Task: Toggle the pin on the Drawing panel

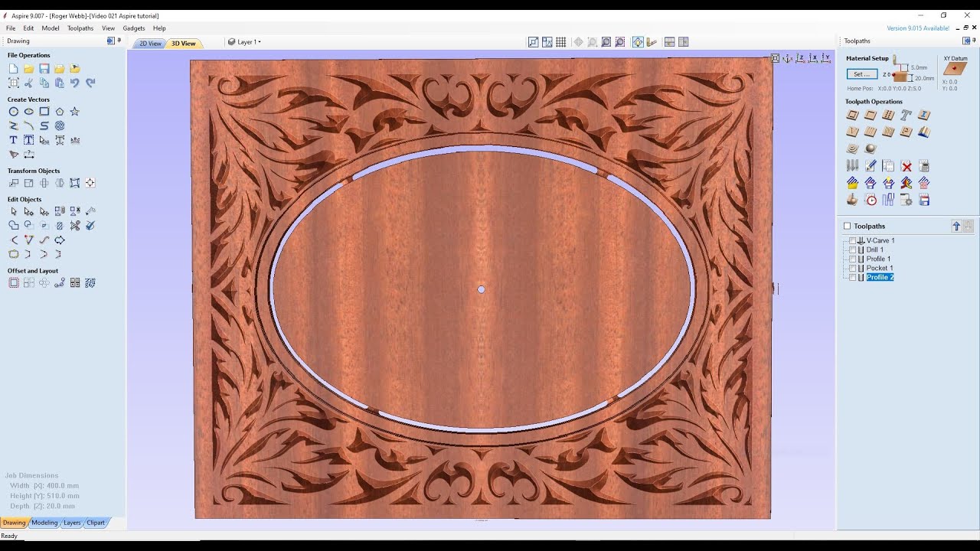Action: click(119, 41)
